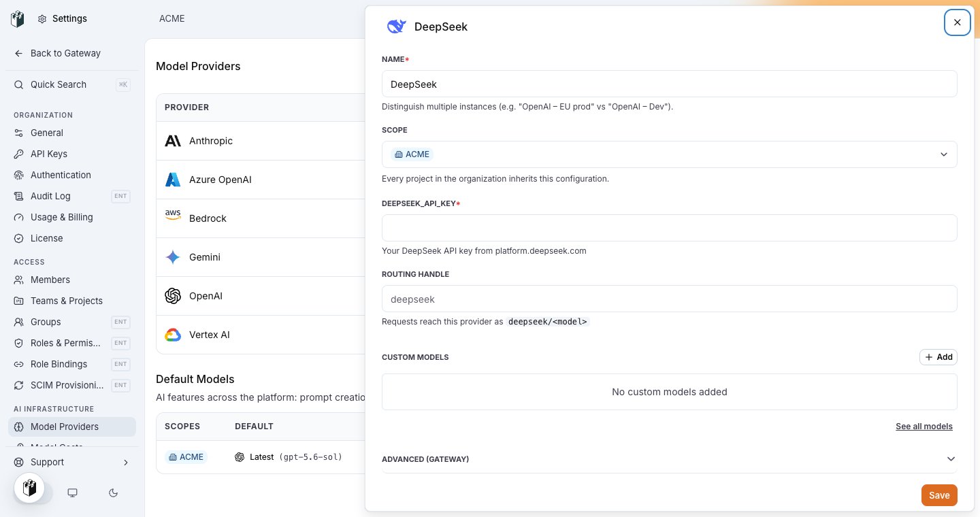Click the castle logo in the top-left header
This screenshot has width=980, height=517.
point(18,19)
